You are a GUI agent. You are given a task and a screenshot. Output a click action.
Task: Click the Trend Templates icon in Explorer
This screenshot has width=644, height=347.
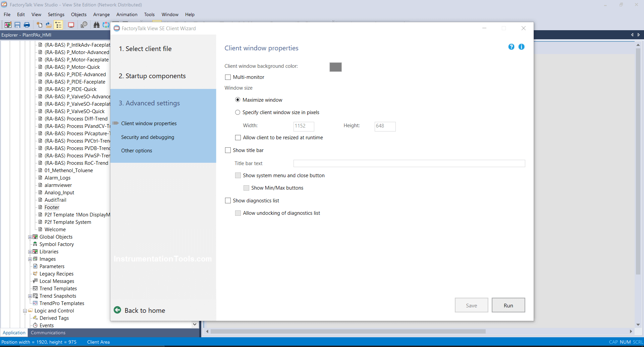pos(35,288)
